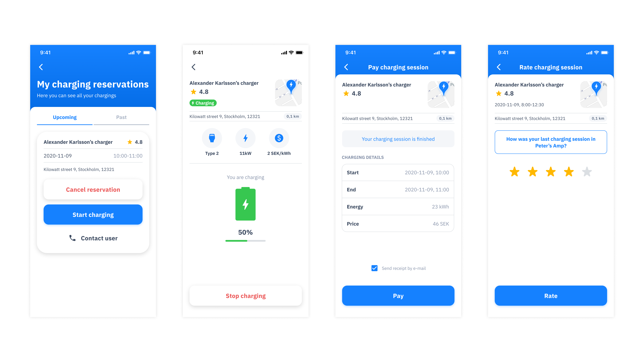Image resolution: width=644 pixels, height=362 pixels.
Task: Click the lightning bolt charging speed icon
Action: pos(245,138)
